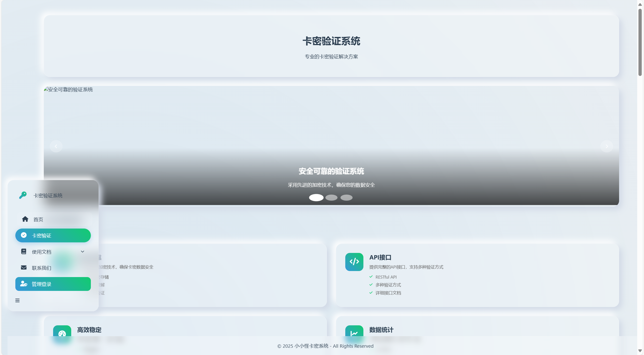Expand the 使用文档 chevron arrow
Image resolution: width=644 pixels, height=355 pixels.
click(x=83, y=251)
